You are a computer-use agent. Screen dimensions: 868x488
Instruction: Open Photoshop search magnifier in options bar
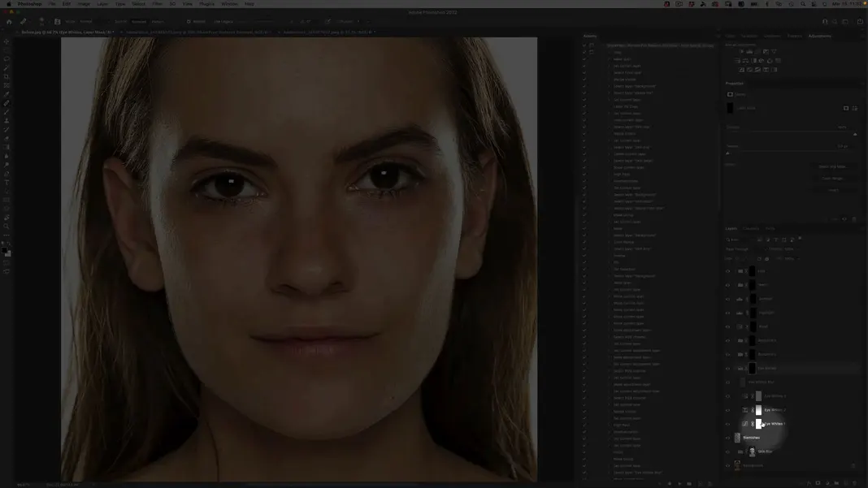click(835, 22)
